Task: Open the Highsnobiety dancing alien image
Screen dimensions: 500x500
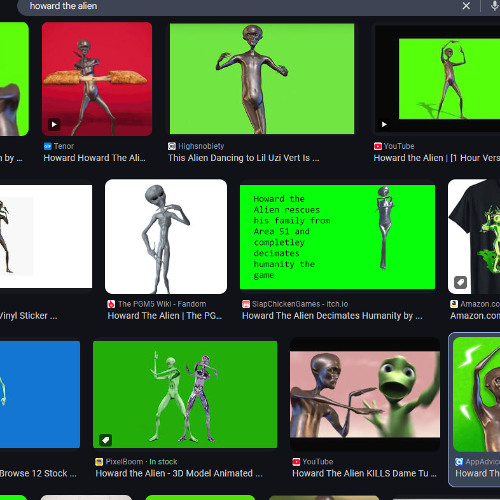Action: tap(262, 79)
